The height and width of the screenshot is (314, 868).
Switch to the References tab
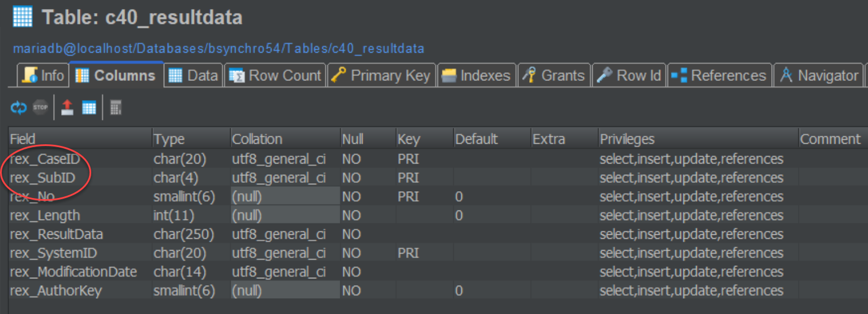720,75
